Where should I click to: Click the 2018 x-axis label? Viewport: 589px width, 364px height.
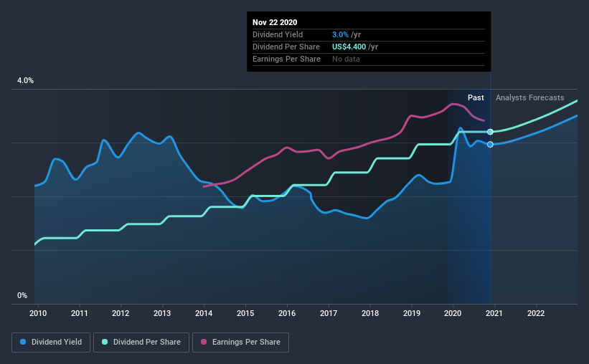point(370,313)
